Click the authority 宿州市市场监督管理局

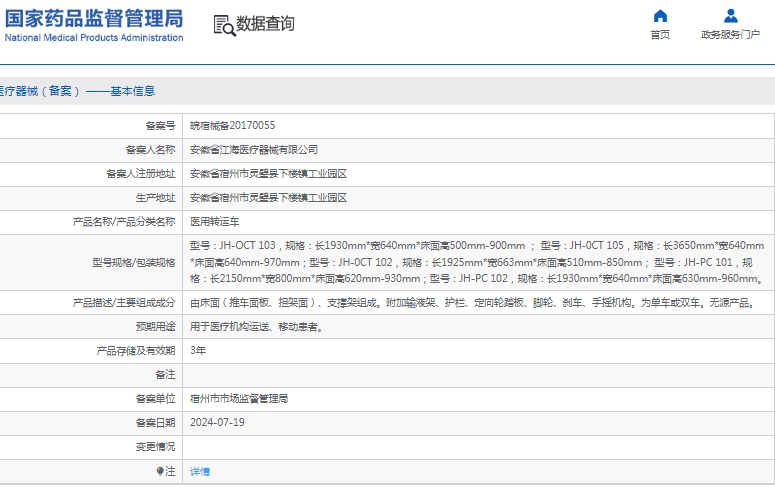tap(239, 399)
